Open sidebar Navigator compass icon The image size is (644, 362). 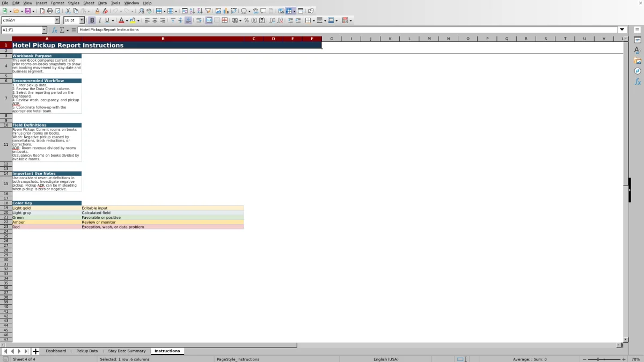tap(638, 71)
